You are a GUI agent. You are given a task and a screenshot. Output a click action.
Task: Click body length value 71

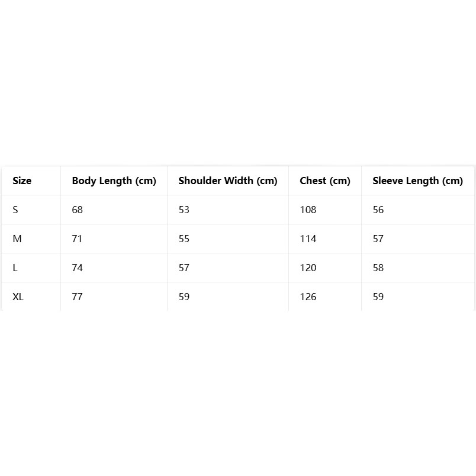(x=77, y=239)
